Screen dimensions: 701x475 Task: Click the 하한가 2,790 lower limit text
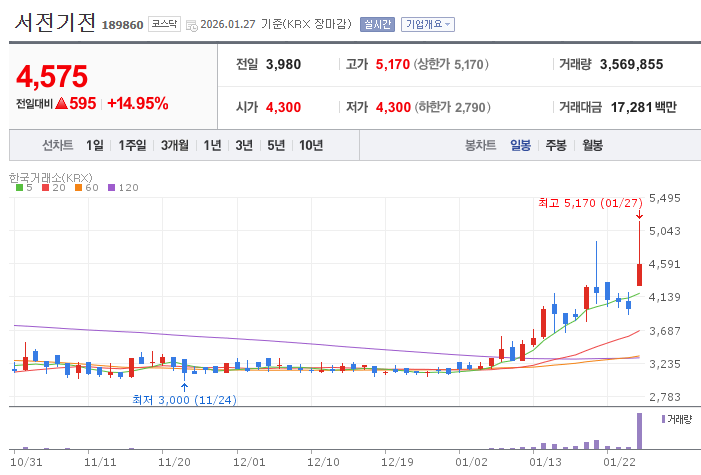tap(452, 107)
